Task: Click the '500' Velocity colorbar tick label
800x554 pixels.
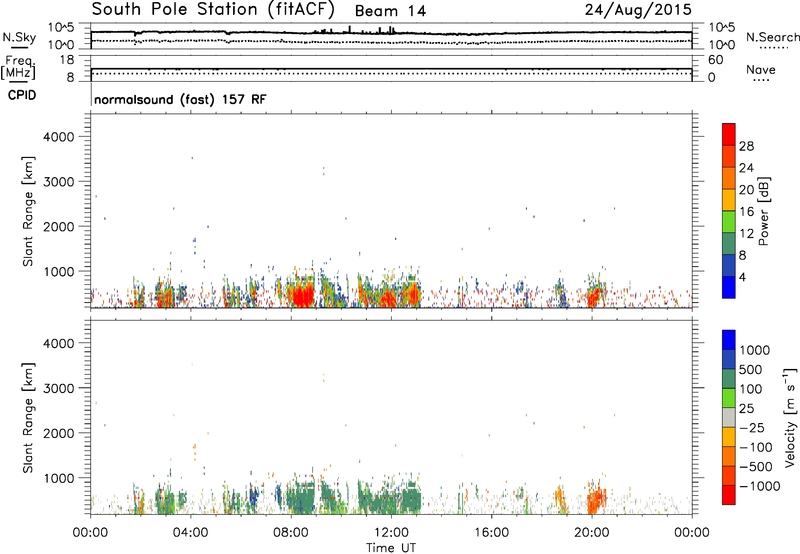Action: (x=750, y=369)
